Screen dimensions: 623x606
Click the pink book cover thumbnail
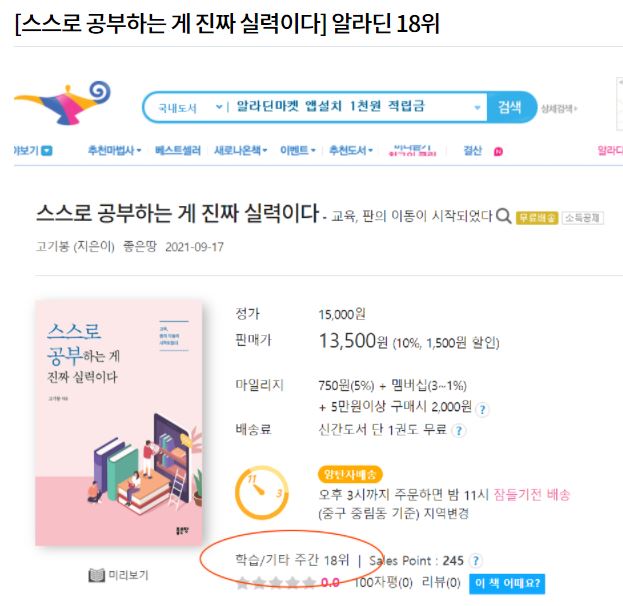click(119, 423)
